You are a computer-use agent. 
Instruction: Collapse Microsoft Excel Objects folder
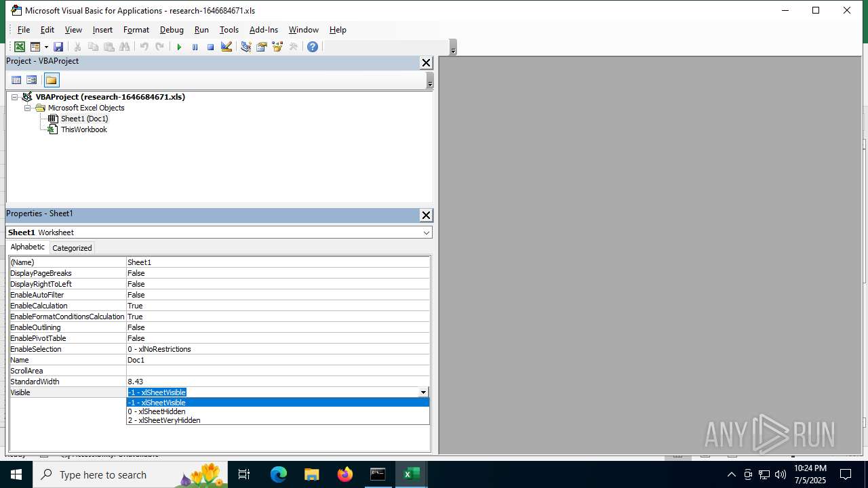click(28, 108)
